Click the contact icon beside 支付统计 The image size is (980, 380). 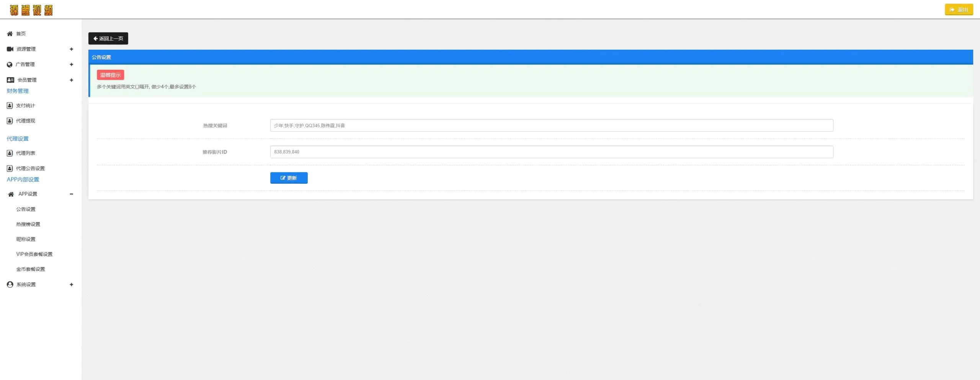coord(10,106)
